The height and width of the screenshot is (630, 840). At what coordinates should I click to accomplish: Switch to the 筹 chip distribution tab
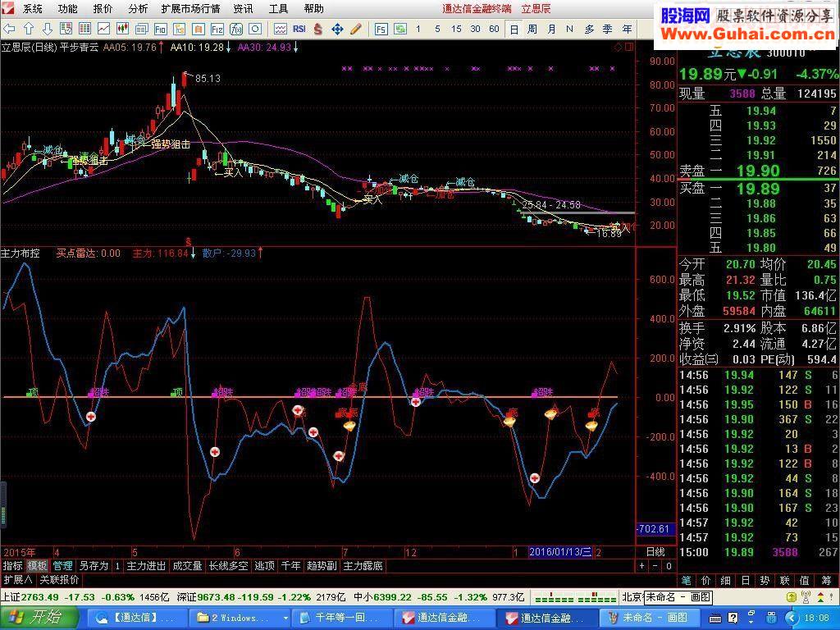coord(825,580)
